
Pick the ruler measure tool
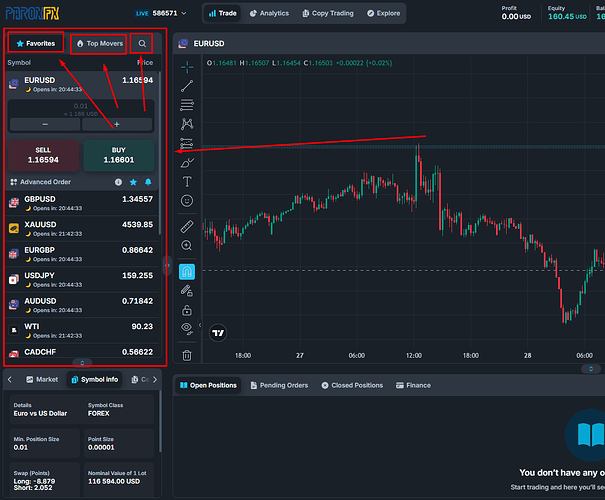point(187,226)
